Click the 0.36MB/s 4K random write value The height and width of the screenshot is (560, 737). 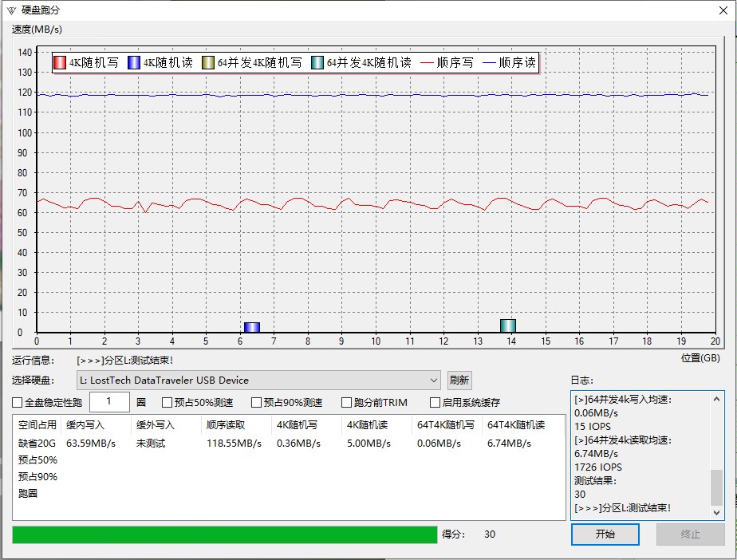(x=298, y=444)
